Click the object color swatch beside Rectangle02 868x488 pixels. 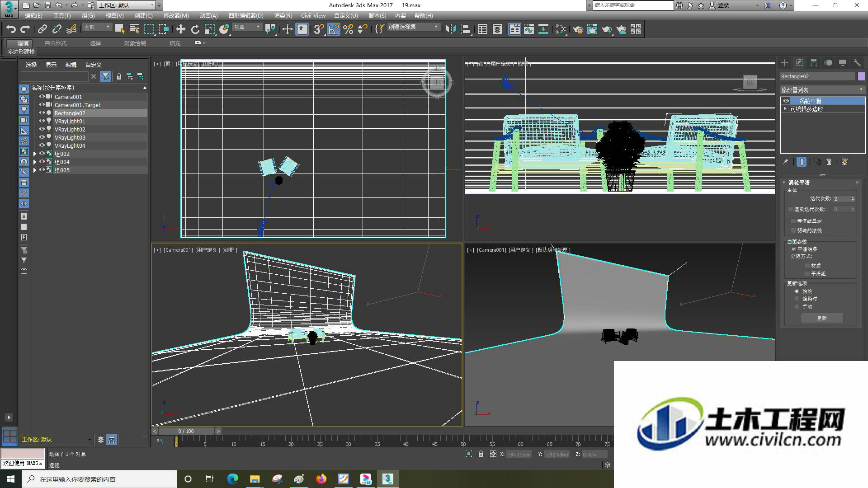click(x=861, y=76)
